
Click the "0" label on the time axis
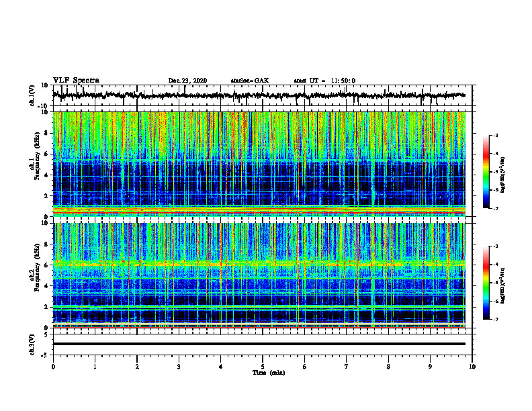coord(53,367)
